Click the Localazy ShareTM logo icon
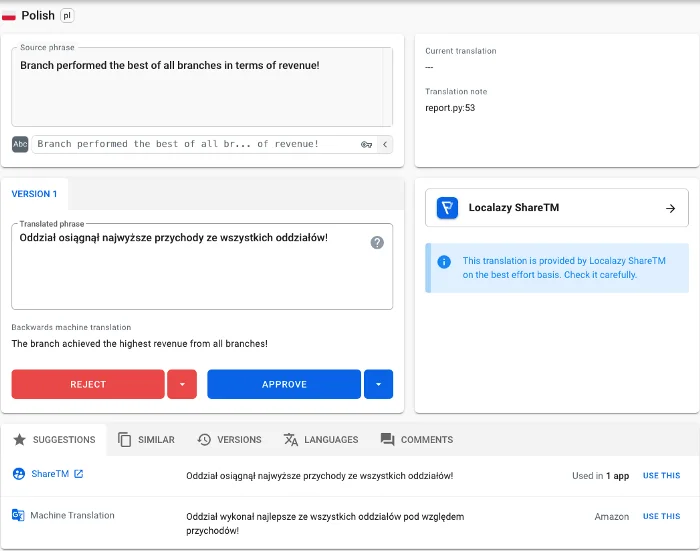This screenshot has width=700, height=551. (448, 208)
